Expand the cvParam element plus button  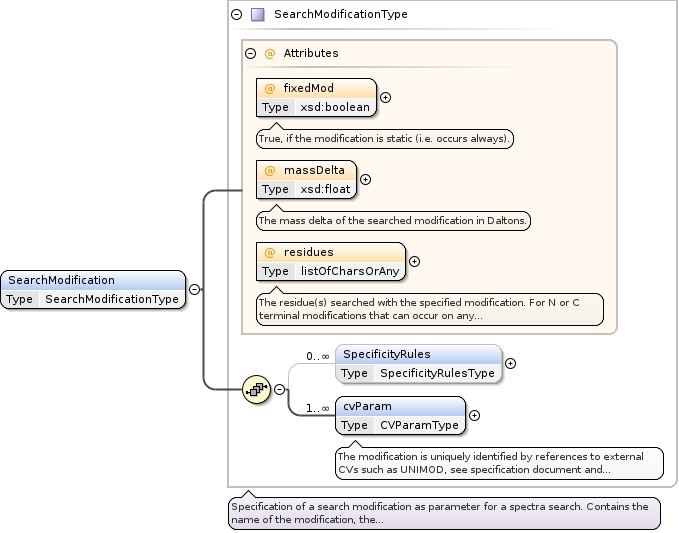(x=474, y=415)
